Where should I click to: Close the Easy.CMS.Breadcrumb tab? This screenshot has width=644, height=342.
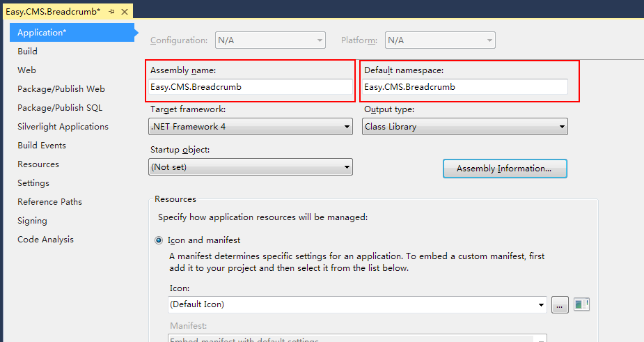[x=125, y=12]
